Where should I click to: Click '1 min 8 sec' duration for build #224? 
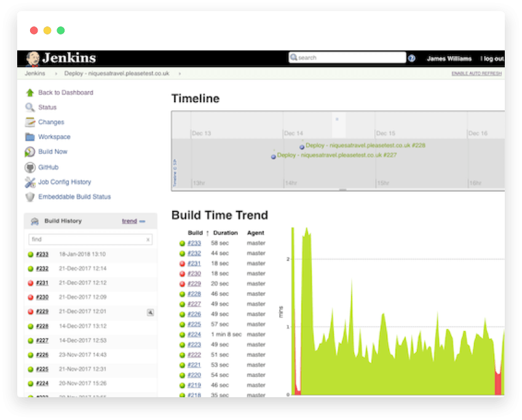click(226, 335)
